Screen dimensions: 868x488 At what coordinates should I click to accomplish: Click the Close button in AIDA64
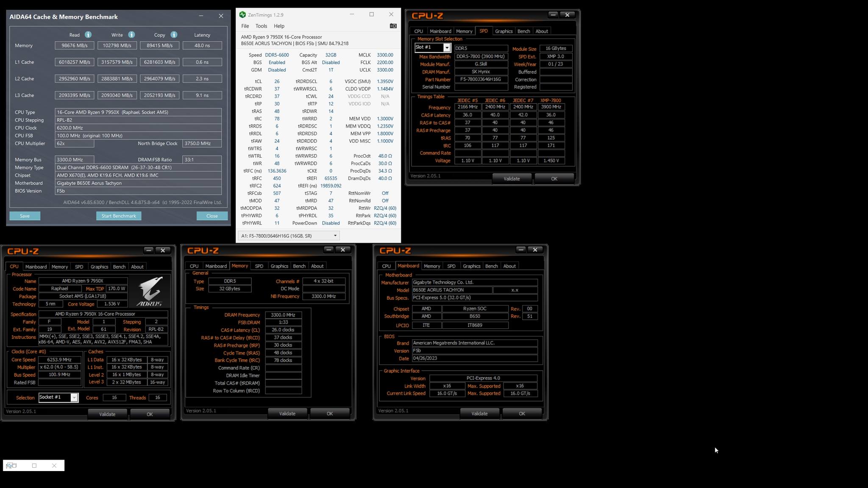pos(212,216)
